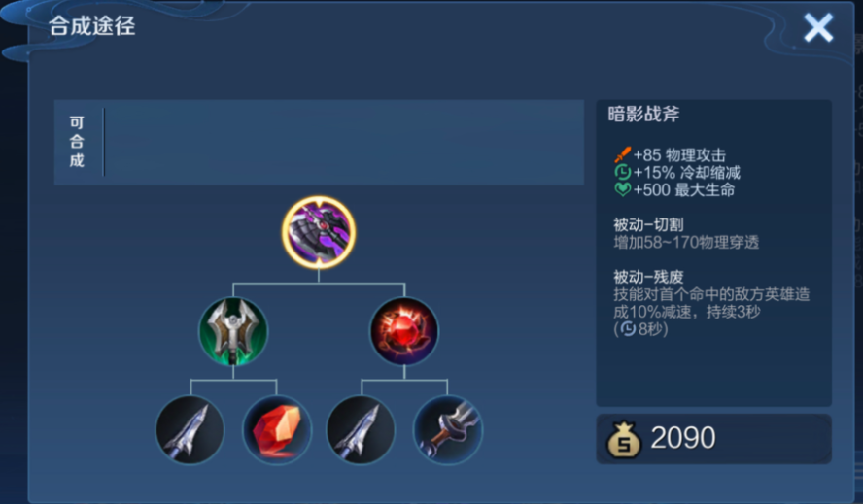The width and height of the screenshot is (863, 504).
Task: Click the 暗影战斧 item name heading
Action: (x=643, y=114)
